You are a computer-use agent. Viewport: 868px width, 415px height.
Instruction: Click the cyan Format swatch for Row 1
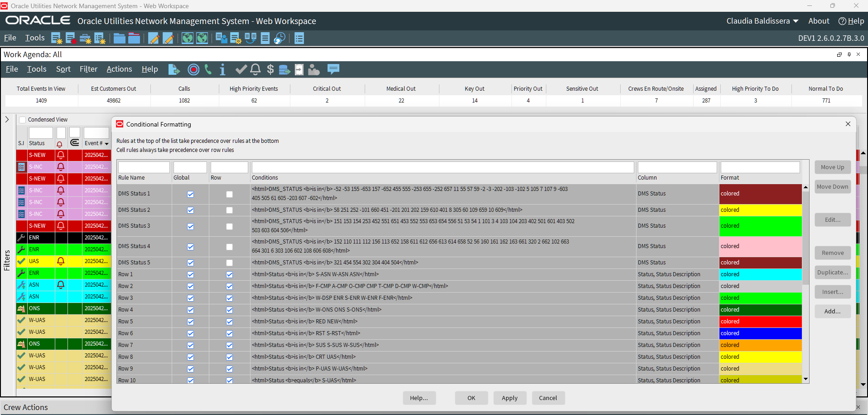tap(760, 274)
